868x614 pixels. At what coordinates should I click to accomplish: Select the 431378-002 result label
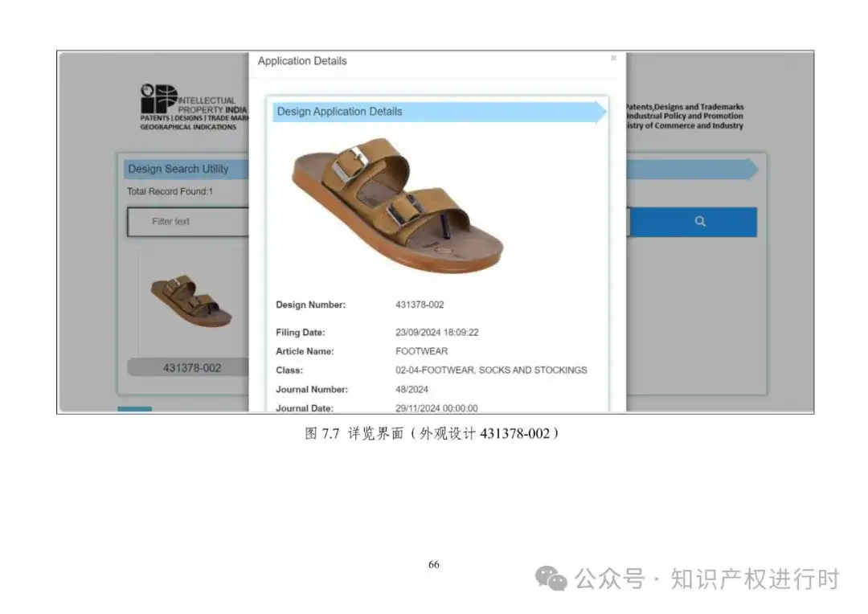point(191,368)
